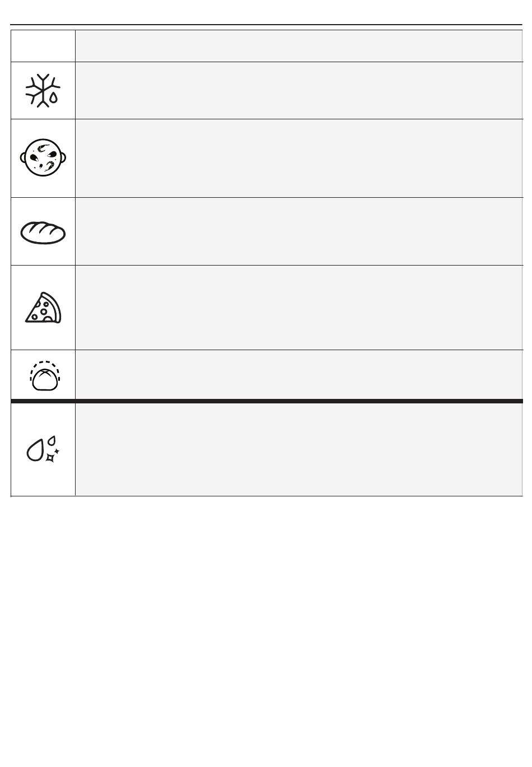This screenshot has width=532, height=767.
Task: Click the small droplet beside the snowflake
Action: tap(53, 97)
